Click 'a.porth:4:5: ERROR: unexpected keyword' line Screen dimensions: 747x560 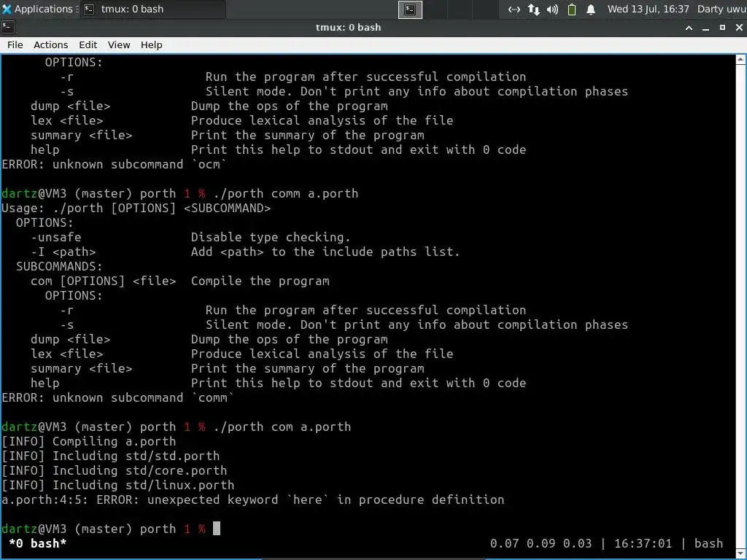click(252, 499)
